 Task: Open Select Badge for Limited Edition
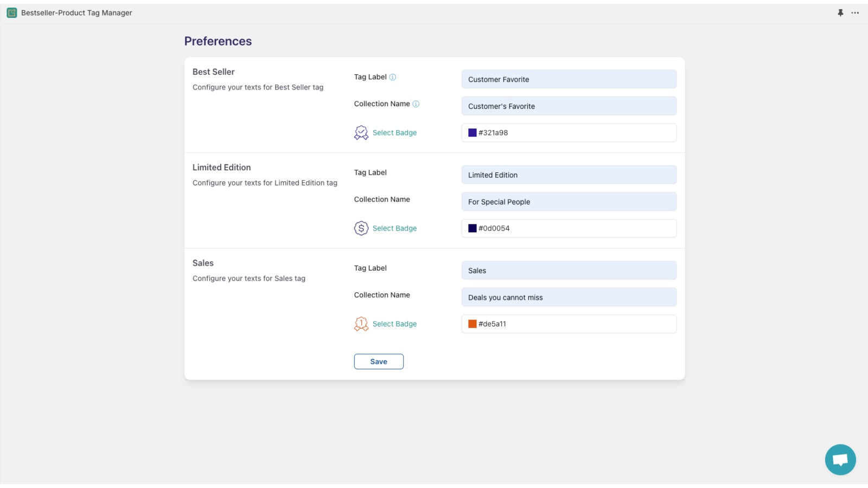[394, 228]
